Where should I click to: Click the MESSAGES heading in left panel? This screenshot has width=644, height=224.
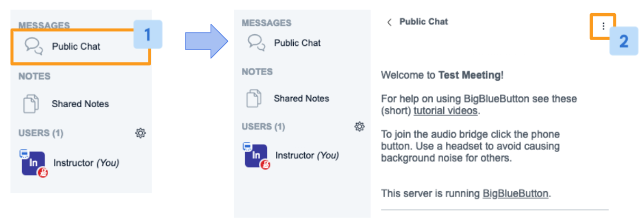44,25
